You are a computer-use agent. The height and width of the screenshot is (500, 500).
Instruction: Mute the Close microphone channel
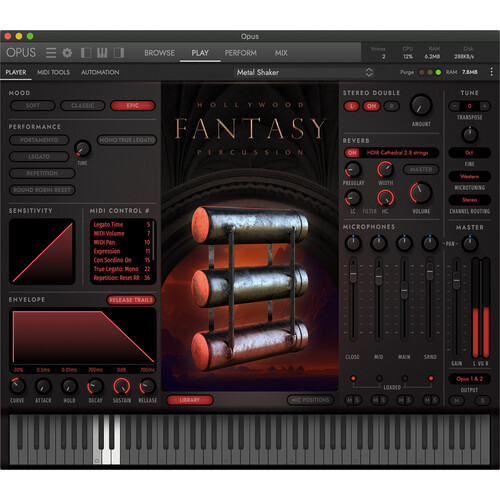click(x=349, y=400)
